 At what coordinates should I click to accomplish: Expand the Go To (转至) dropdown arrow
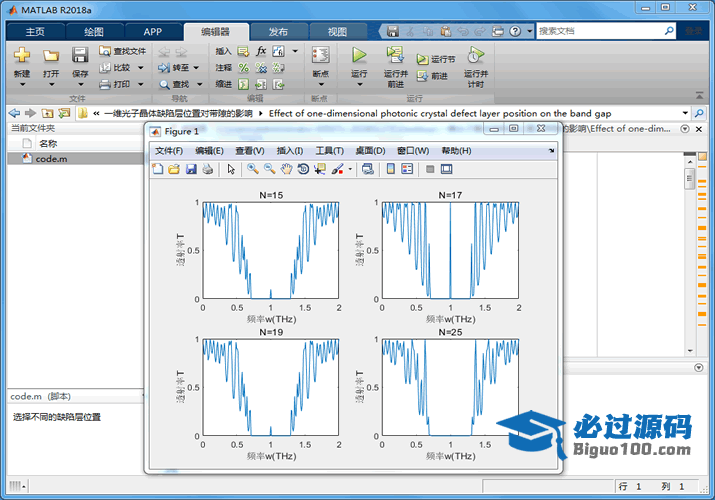click(196, 68)
